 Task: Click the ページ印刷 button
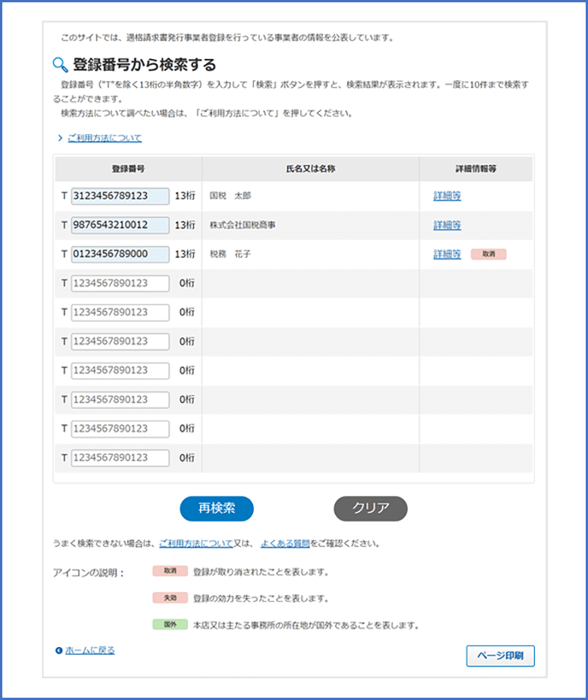point(500,656)
